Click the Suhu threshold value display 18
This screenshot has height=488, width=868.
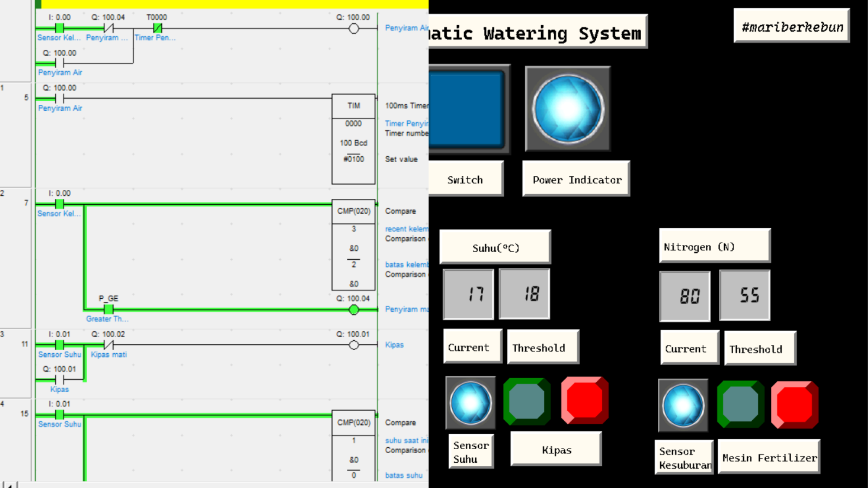[x=524, y=294]
